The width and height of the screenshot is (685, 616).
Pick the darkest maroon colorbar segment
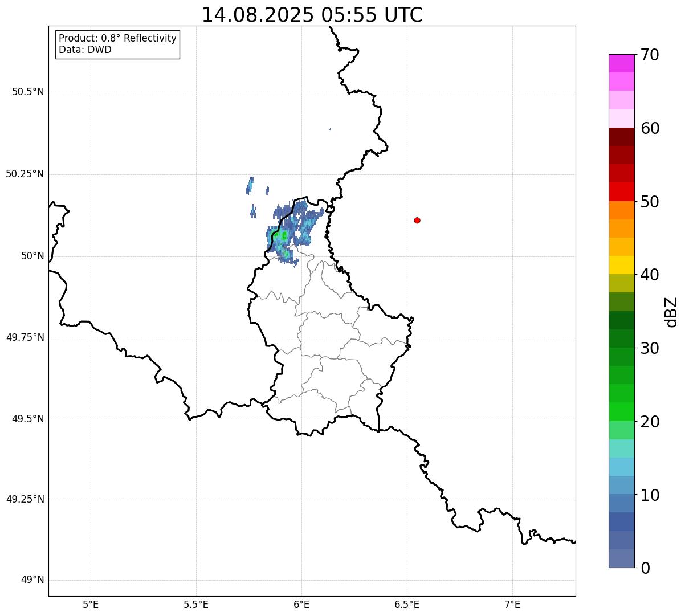click(x=621, y=137)
